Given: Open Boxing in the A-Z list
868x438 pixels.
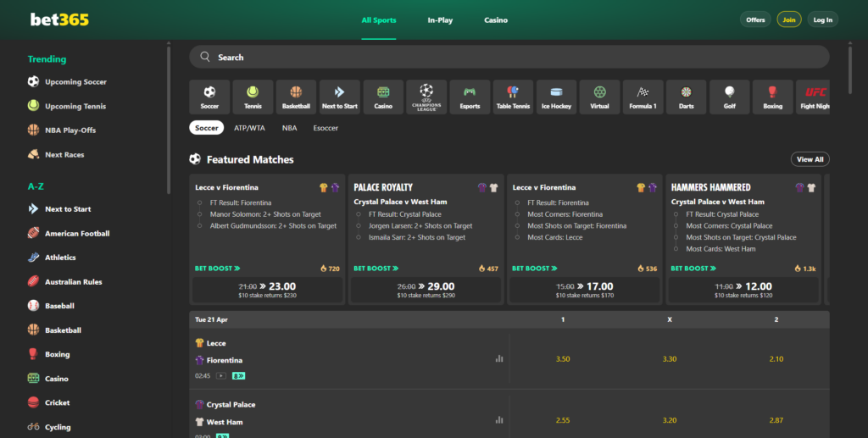Looking at the screenshot, I should (x=57, y=354).
